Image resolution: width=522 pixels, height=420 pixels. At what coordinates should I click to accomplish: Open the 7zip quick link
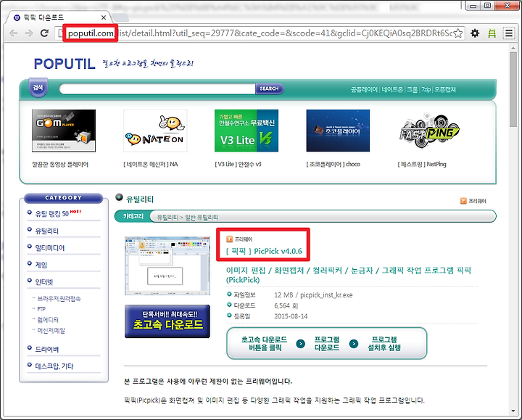[426, 90]
